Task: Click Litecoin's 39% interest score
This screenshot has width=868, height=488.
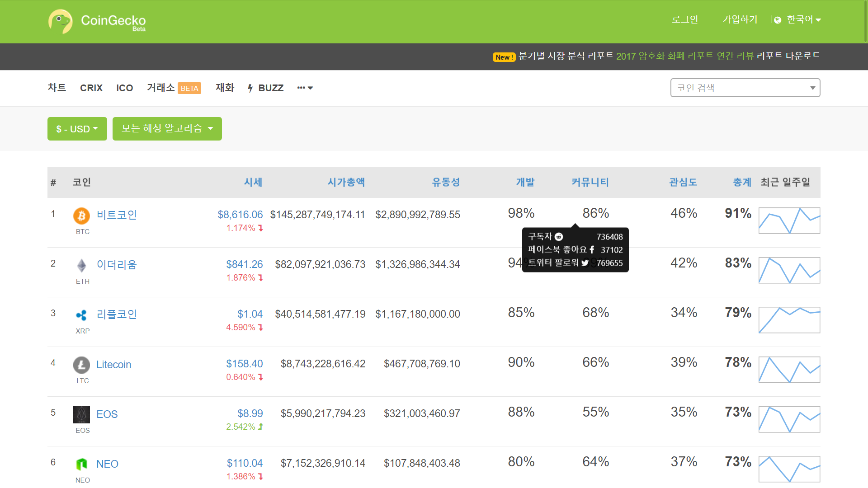Action: tap(684, 362)
